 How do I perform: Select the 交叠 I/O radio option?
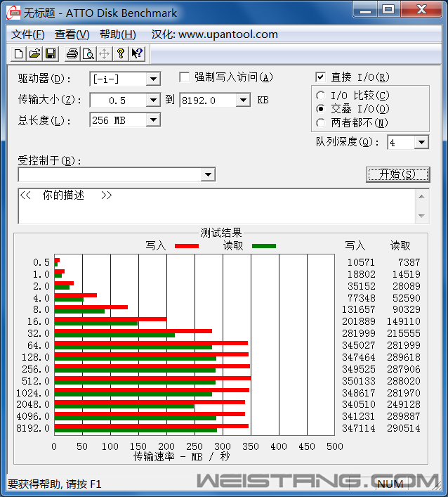click(x=320, y=109)
